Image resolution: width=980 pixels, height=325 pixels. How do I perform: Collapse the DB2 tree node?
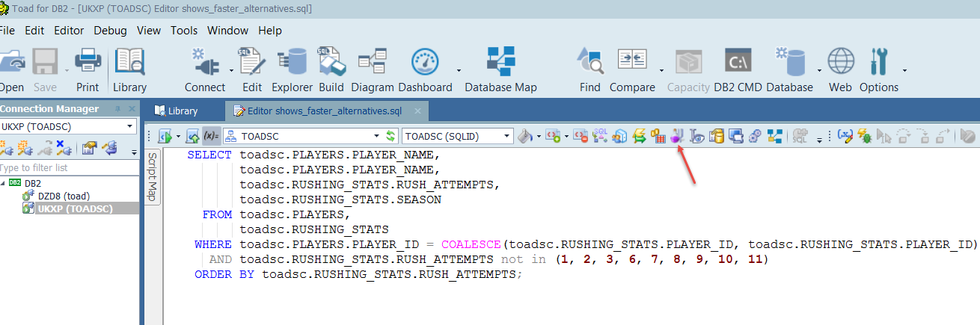[2, 183]
